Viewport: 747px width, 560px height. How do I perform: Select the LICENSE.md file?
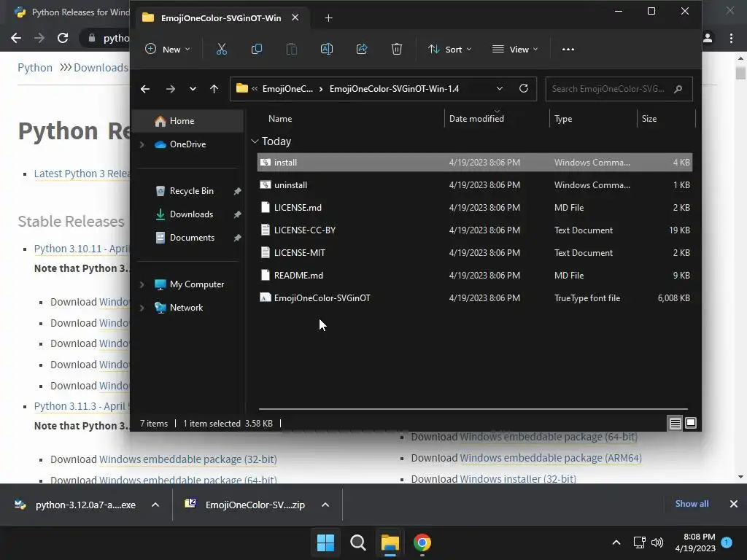(474, 208)
